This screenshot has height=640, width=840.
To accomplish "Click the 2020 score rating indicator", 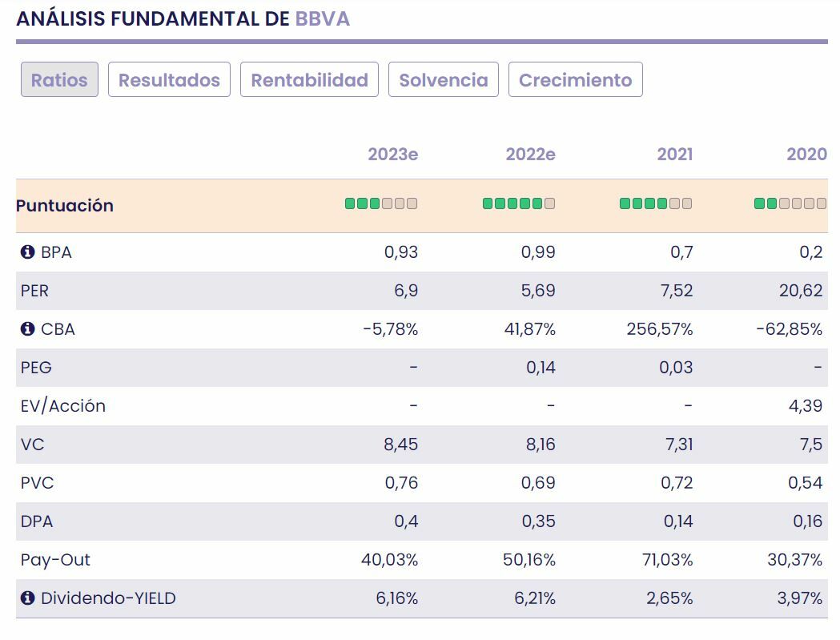I will tap(790, 204).
